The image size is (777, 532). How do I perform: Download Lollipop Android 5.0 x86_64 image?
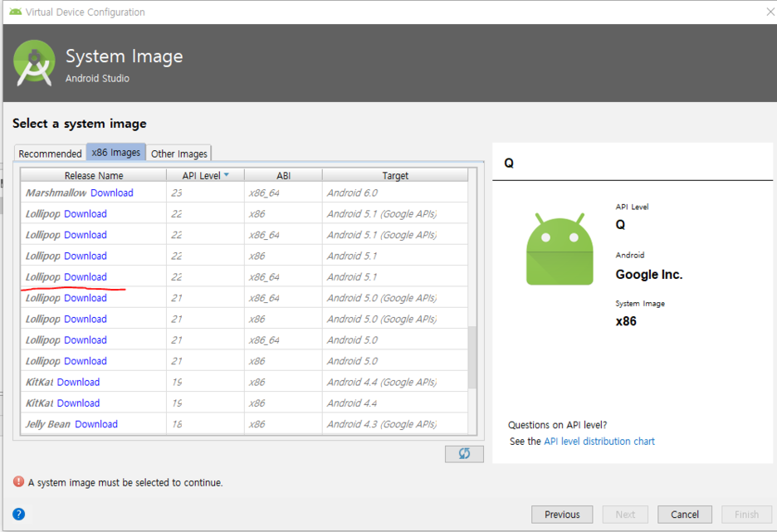pos(86,340)
